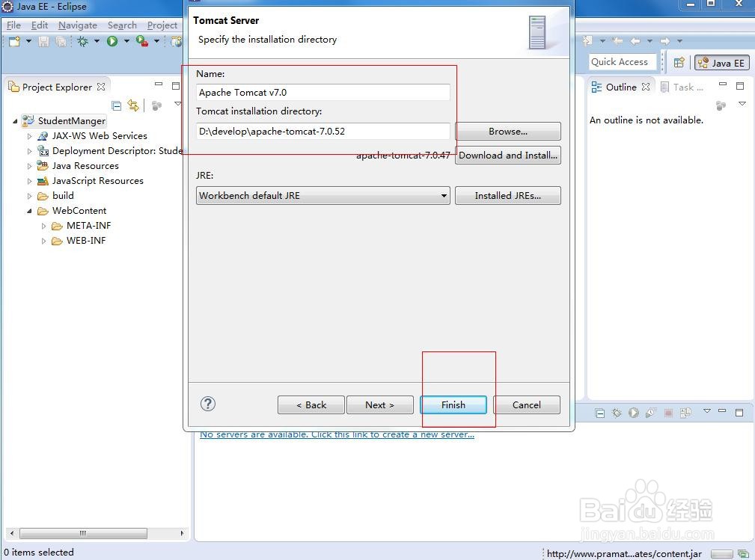Expand the WEB-INF folder

point(44,241)
